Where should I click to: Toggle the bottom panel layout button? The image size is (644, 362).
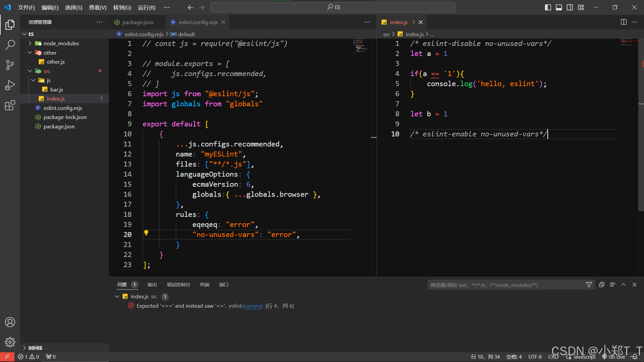[559, 7]
